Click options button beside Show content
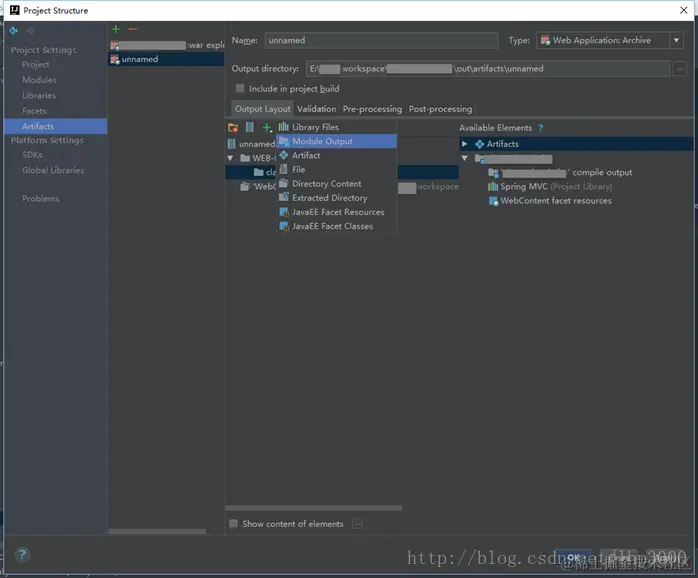This screenshot has height=578, width=698. tap(357, 524)
